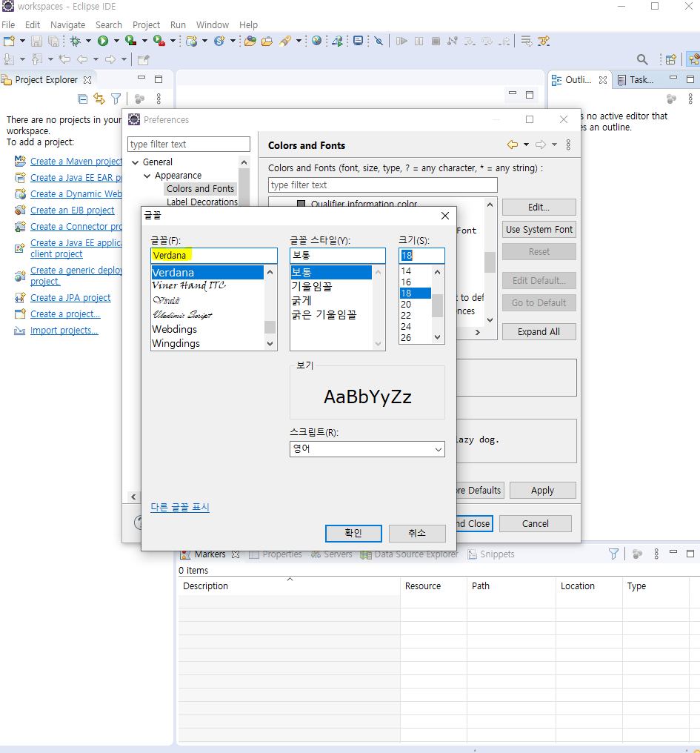This screenshot has width=700, height=753.
Task: Close the font dialog with X
Action: click(x=445, y=216)
